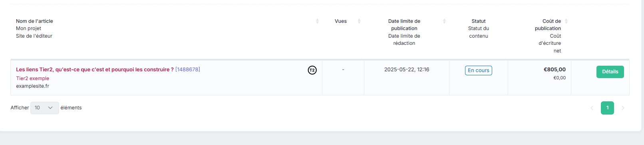Viewport: 644px width, 145px height.
Task: Click the €805,00 publication cost value
Action: coord(555,70)
